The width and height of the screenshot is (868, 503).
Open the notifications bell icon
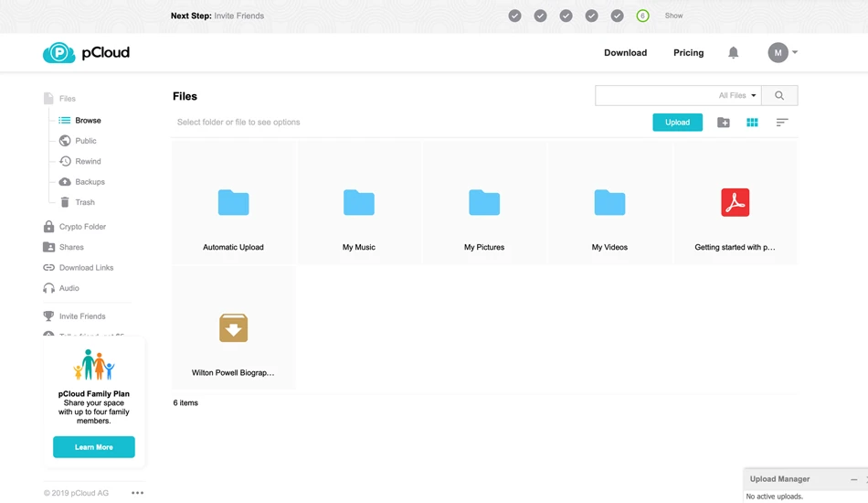pos(733,53)
